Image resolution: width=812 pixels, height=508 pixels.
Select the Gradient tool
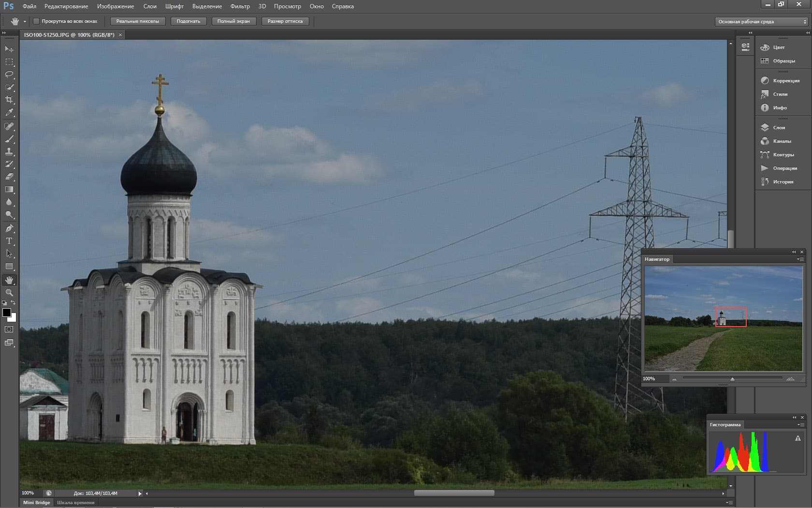pyautogui.click(x=9, y=190)
